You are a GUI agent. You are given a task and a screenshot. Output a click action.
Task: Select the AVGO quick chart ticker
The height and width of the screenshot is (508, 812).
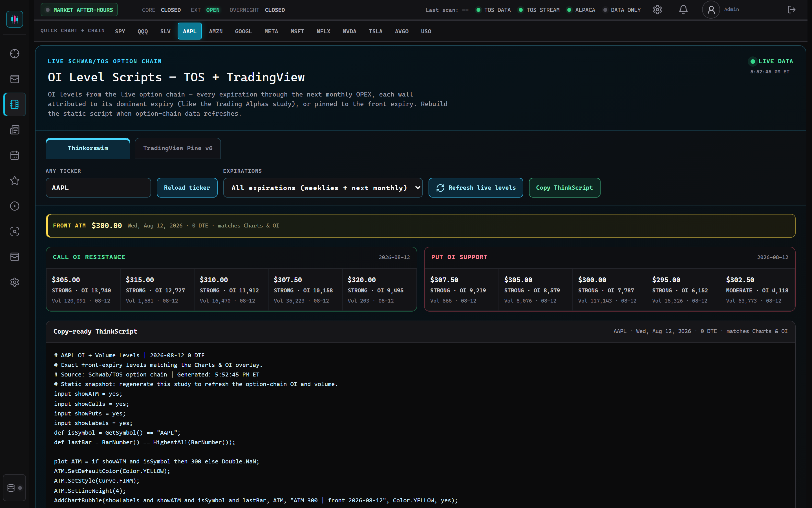pyautogui.click(x=402, y=31)
